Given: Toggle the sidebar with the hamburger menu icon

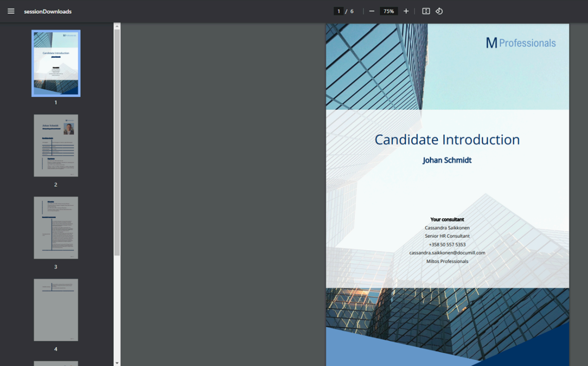Looking at the screenshot, I should pyautogui.click(x=11, y=11).
